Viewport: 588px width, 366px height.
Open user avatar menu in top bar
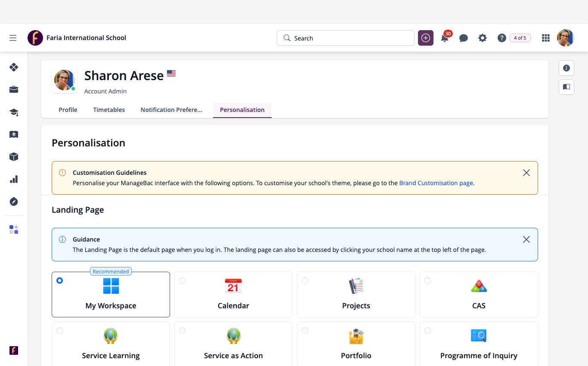(566, 38)
